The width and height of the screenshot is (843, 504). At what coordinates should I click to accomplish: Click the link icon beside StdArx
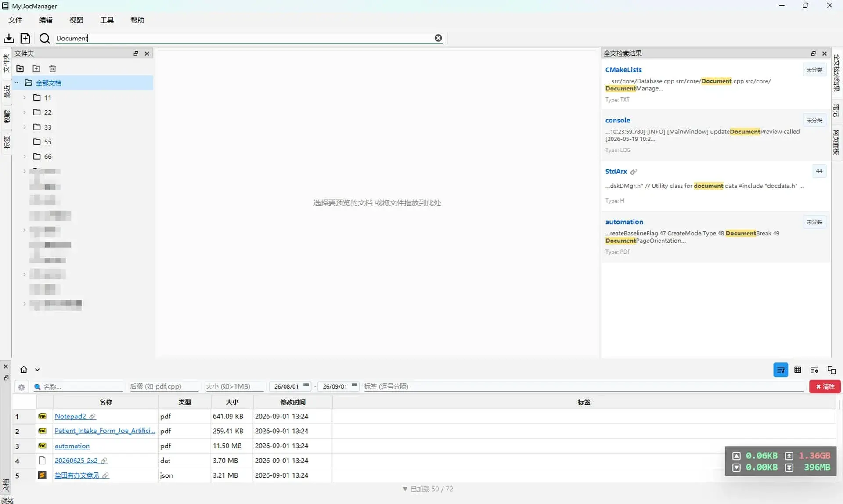(634, 172)
